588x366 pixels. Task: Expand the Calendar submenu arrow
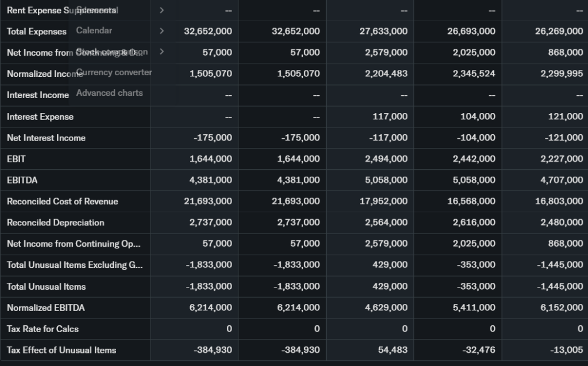[161, 31]
